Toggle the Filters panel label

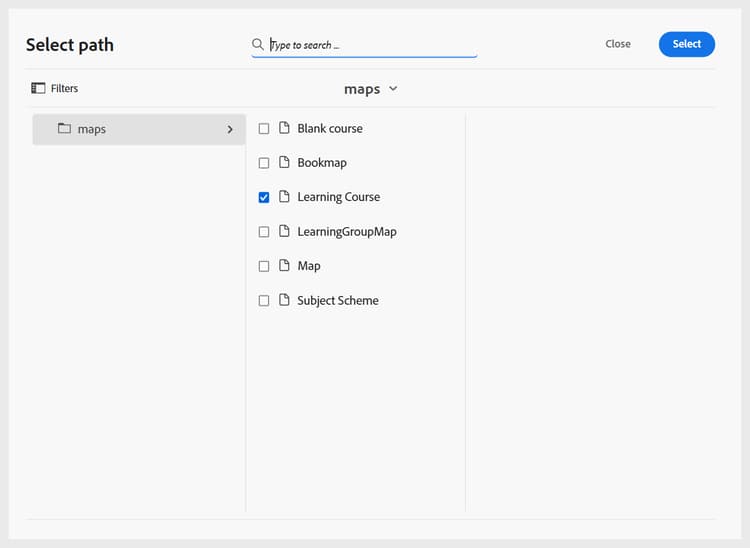pyautogui.click(x=64, y=88)
